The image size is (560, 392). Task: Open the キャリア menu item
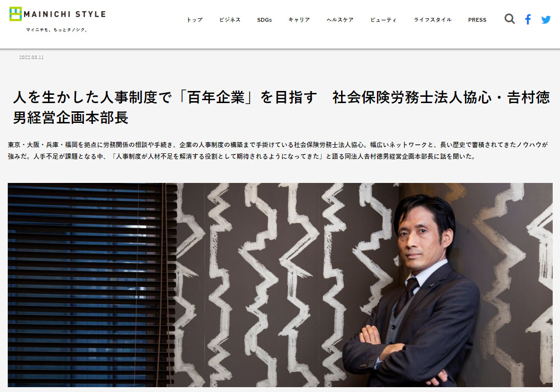299,20
